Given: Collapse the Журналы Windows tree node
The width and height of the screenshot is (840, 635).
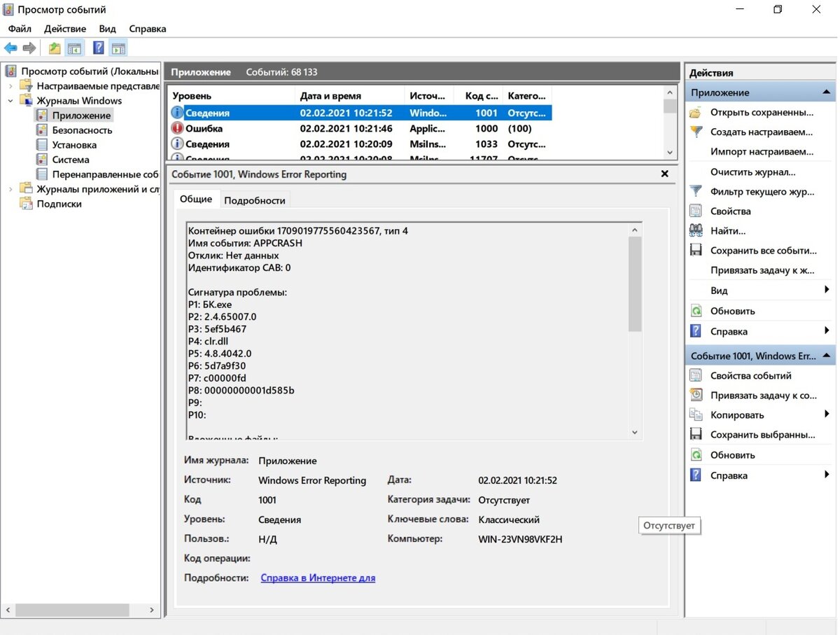Looking at the screenshot, I should tap(10, 101).
